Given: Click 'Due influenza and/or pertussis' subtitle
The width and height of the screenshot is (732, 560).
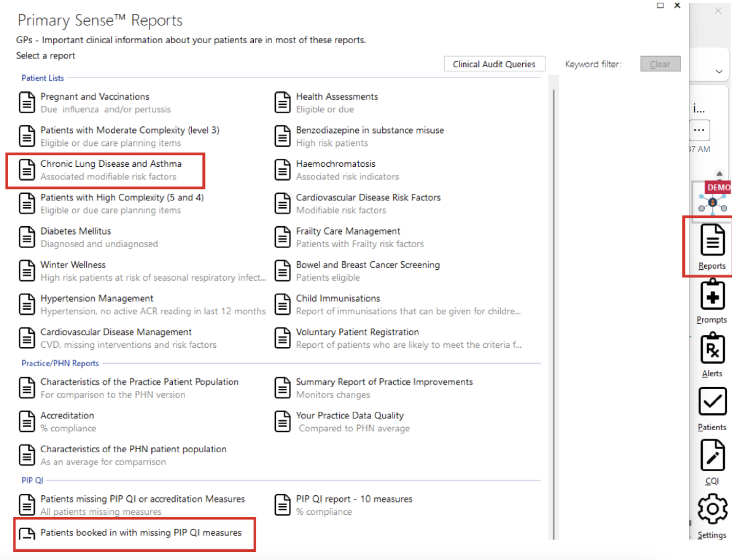Looking at the screenshot, I should click(x=106, y=109).
